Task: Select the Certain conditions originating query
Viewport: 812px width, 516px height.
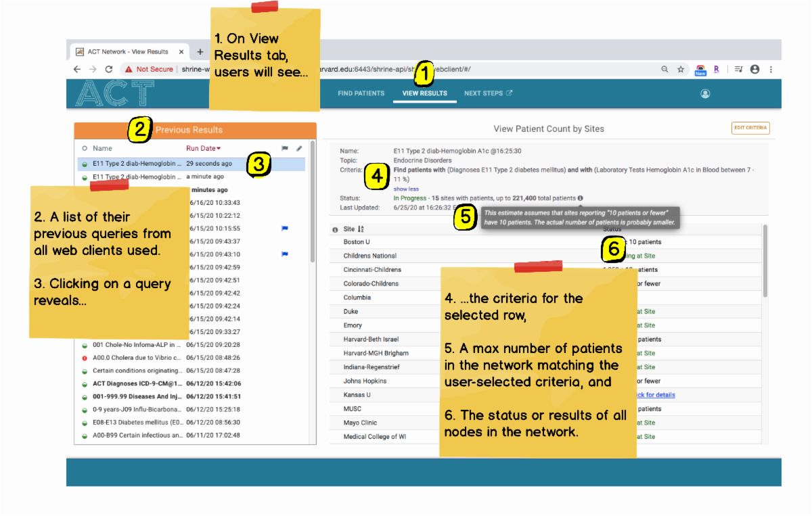Action: click(191, 371)
